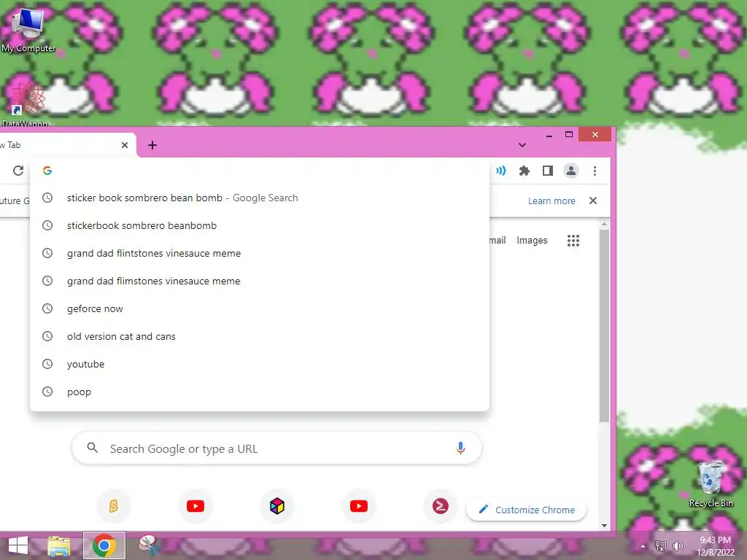This screenshot has height=560, width=747.
Task: Open the first red YouTube shortcut tile
Action: pyautogui.click(x=196, y=506)
